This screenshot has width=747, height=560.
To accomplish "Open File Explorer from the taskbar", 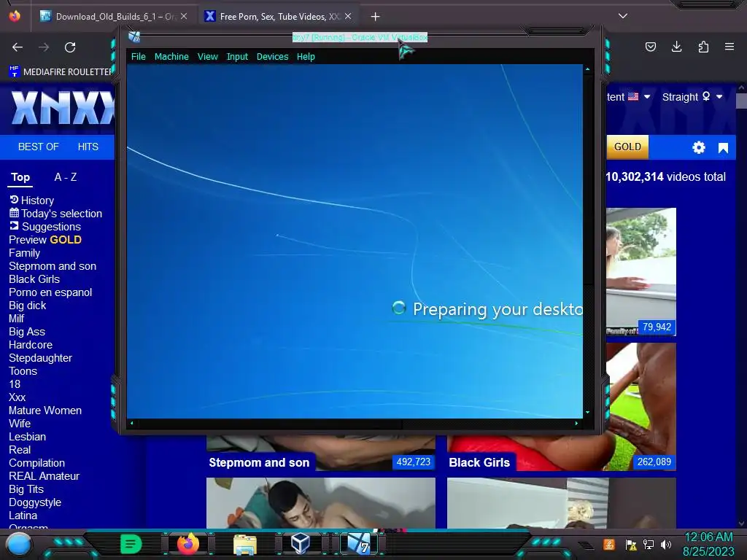I will point(245,544).
